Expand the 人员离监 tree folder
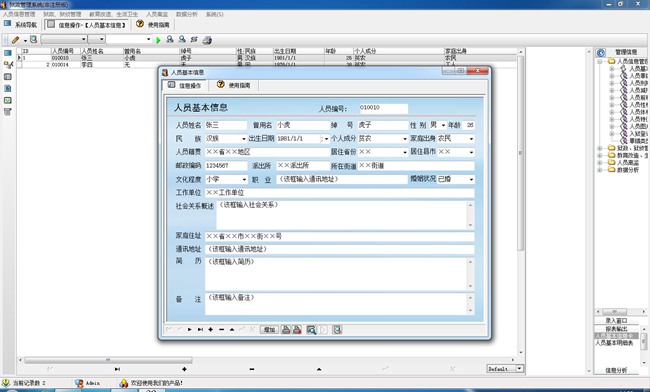The height and width of the screenshot is (392, 650). (600, 162)
